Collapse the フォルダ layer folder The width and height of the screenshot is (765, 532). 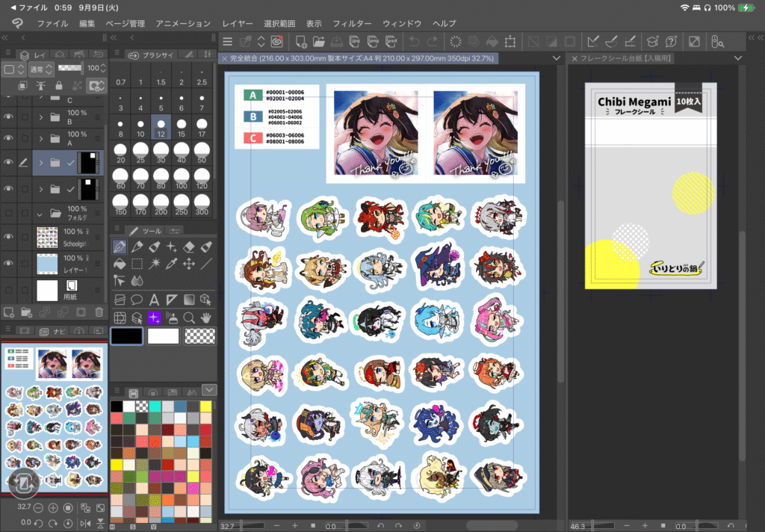40,214
